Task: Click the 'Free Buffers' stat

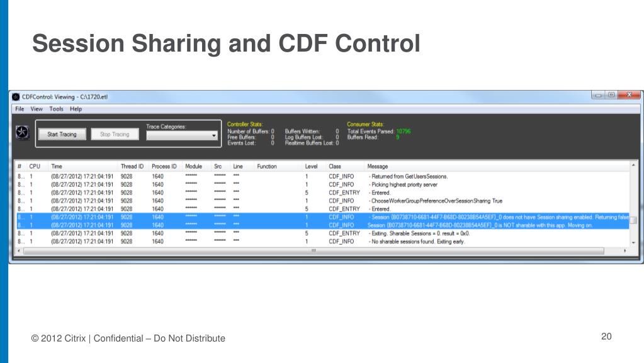Action: pos(251,137)
